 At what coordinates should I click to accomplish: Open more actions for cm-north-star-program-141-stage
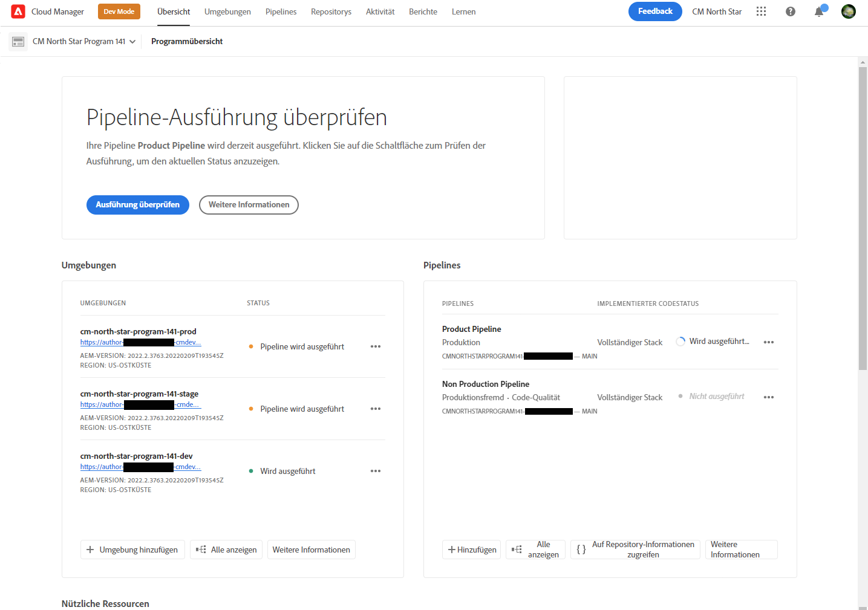tap(376, 409)
